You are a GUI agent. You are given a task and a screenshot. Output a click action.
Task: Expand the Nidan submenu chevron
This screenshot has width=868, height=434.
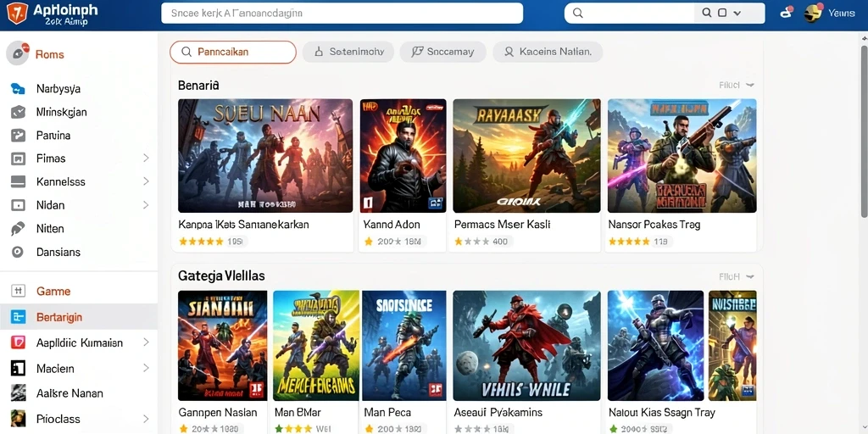(146, 205)
